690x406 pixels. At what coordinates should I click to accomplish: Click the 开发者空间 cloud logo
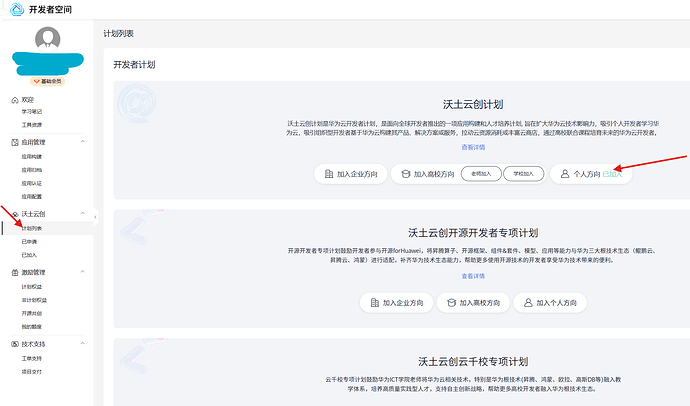(17, 9)
